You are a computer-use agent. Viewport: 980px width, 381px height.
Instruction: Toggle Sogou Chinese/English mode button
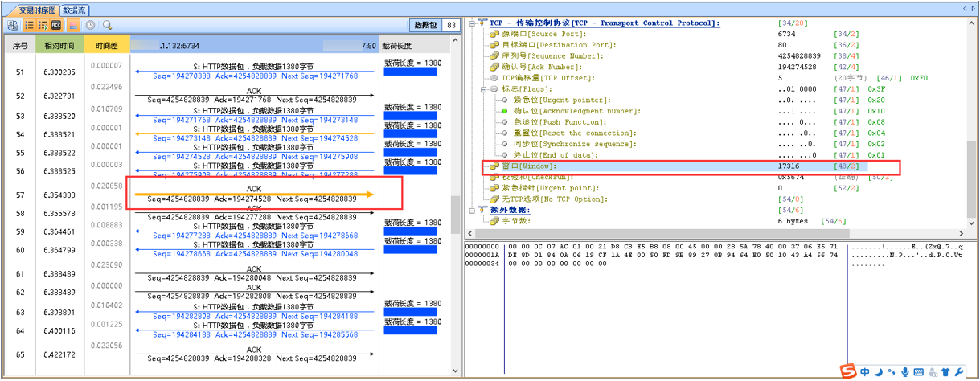[864, 371]
